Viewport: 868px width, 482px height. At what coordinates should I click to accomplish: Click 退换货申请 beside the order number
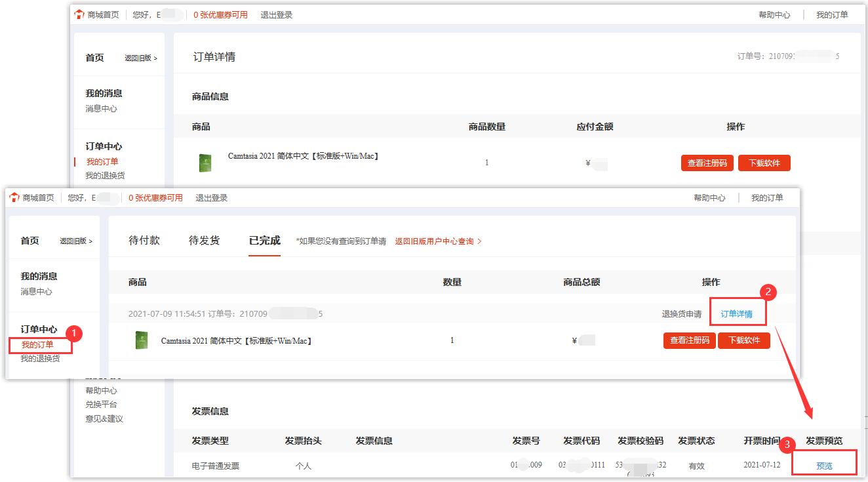point(681,314)
